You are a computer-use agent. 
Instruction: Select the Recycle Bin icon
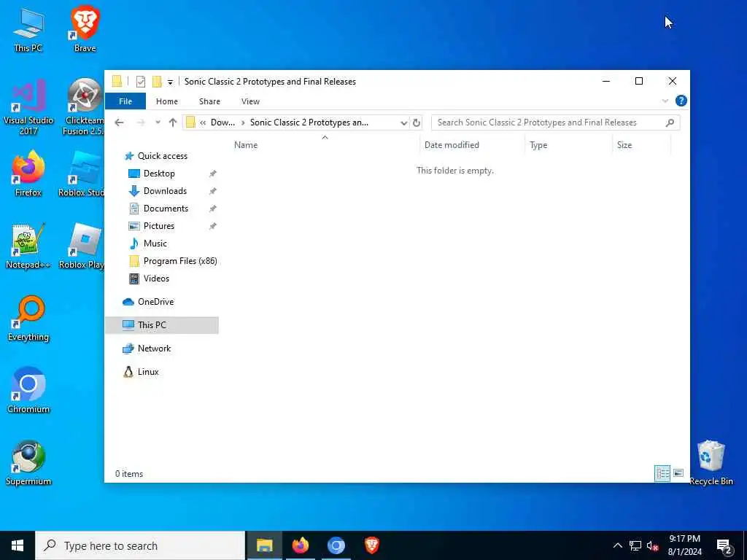pos(711,463)
